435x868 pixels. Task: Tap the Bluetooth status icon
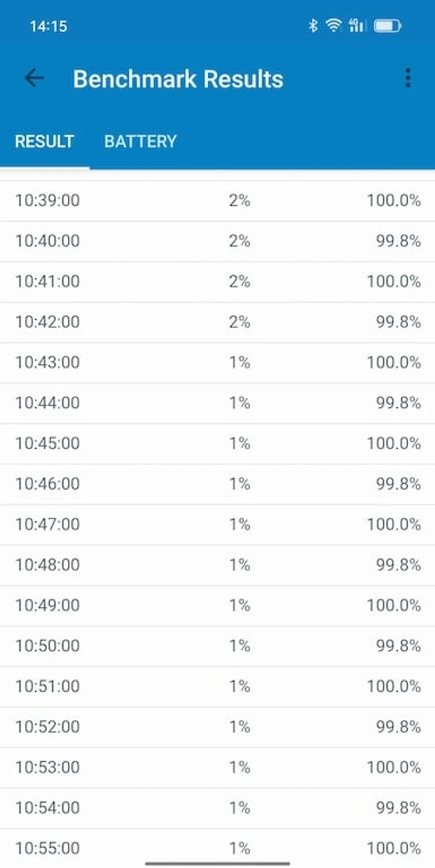click(x=313, y=25)
